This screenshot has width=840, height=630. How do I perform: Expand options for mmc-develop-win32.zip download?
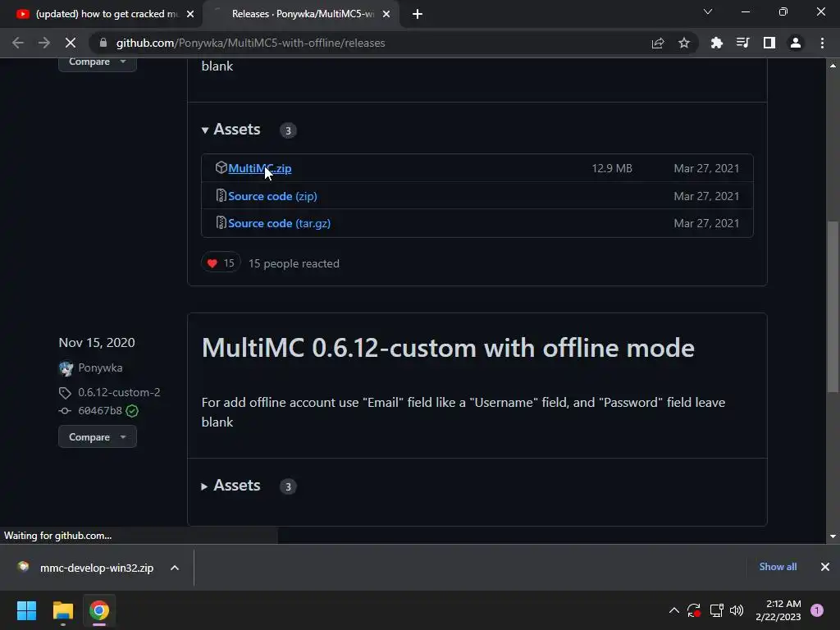175,568
